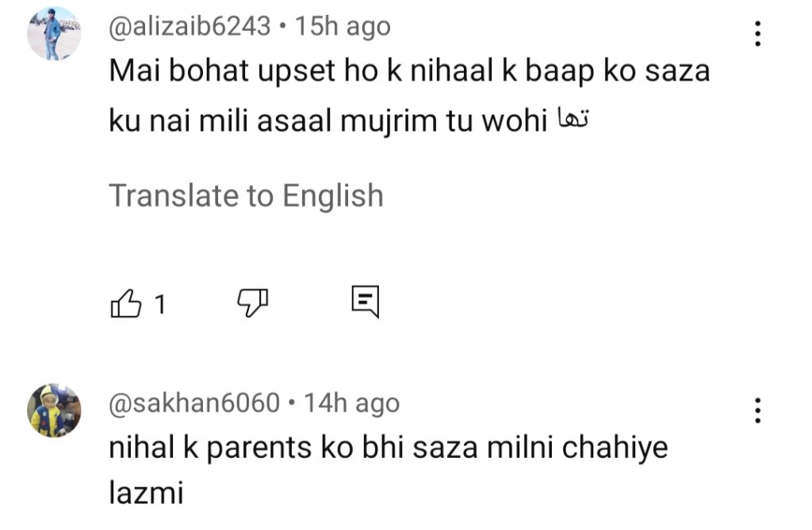Open the @alizaib6243 username
This screenshot has width=812, height=530.
pyautogui.click(x=190, y=26)
